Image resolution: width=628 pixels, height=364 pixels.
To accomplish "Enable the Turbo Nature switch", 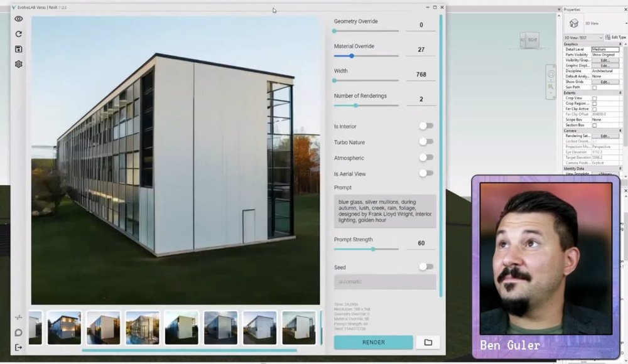I will 426,142.
